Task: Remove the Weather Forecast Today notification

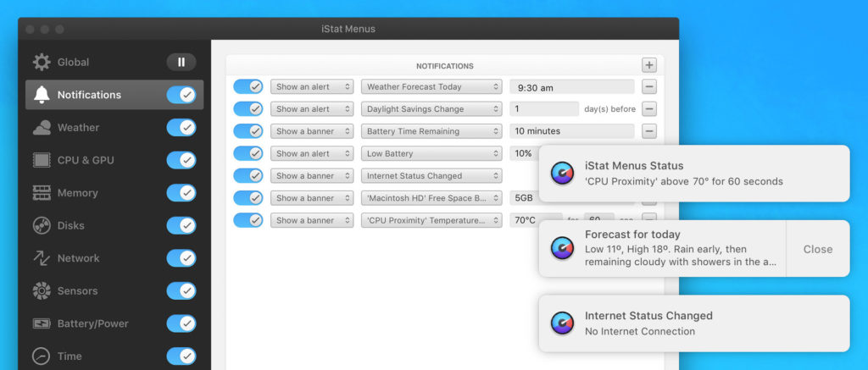Action: click(649, 87)
